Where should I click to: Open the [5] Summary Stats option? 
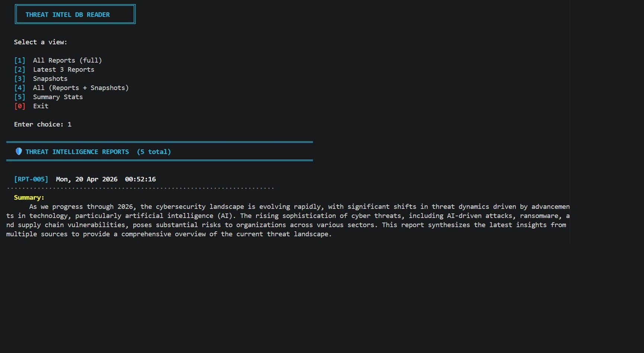pyautogui.click(x=58, y=97)
